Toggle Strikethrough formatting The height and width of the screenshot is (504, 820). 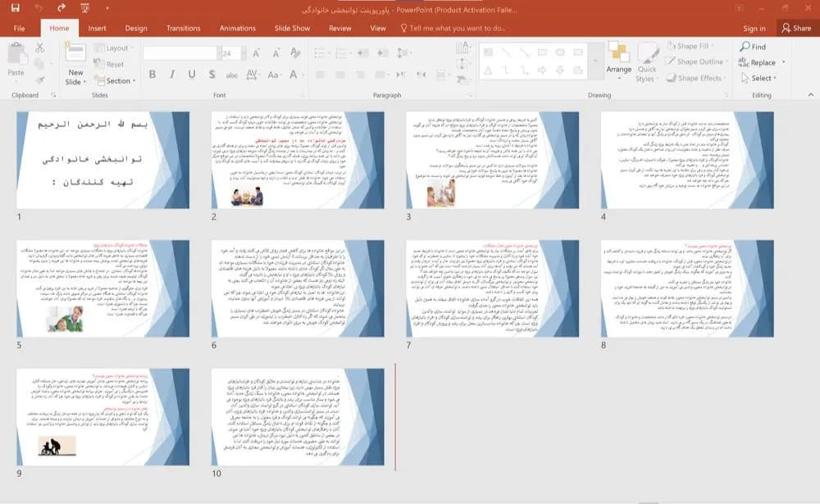(232, 75)
